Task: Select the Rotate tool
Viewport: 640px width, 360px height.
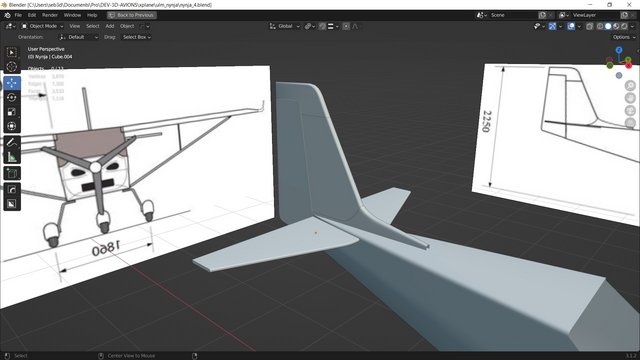Action: point(12,97)
